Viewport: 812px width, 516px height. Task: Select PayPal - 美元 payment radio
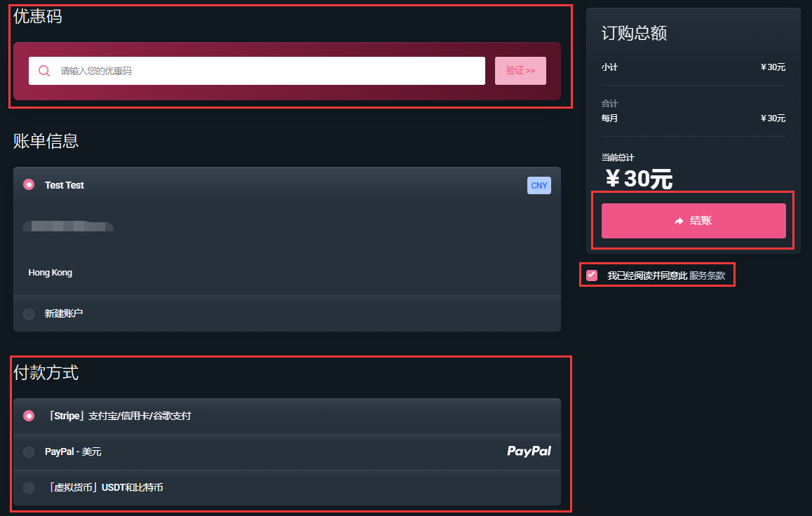(x=29, y=451)
